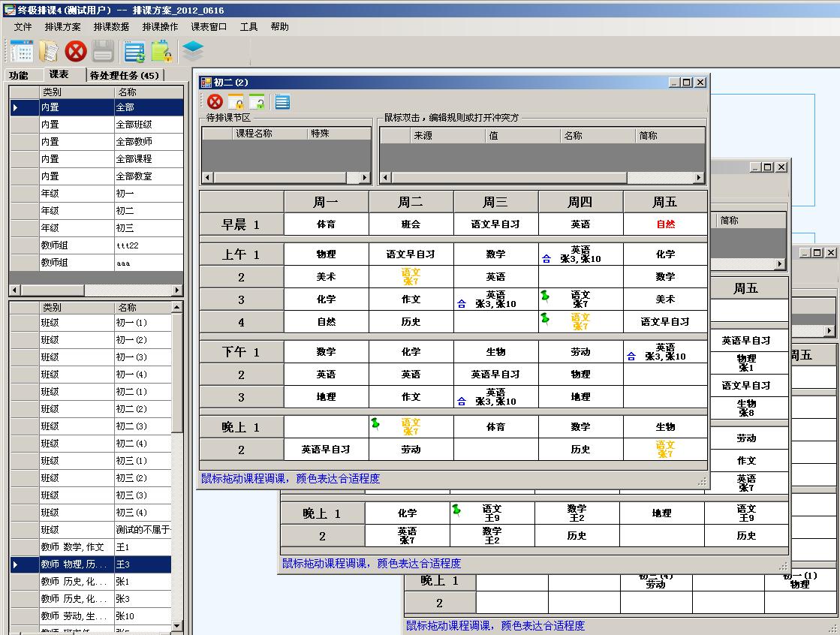Image resolution: width=840 pixels, height=635 pixels.
Task: Click the 班会 cell on 周二 早晨
Action: 411,224
